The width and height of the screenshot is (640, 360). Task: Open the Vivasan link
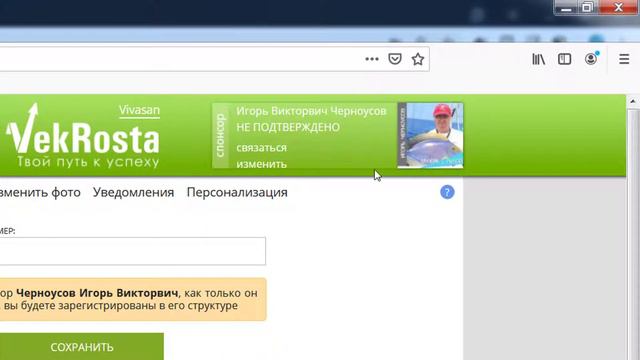(139, 110)
